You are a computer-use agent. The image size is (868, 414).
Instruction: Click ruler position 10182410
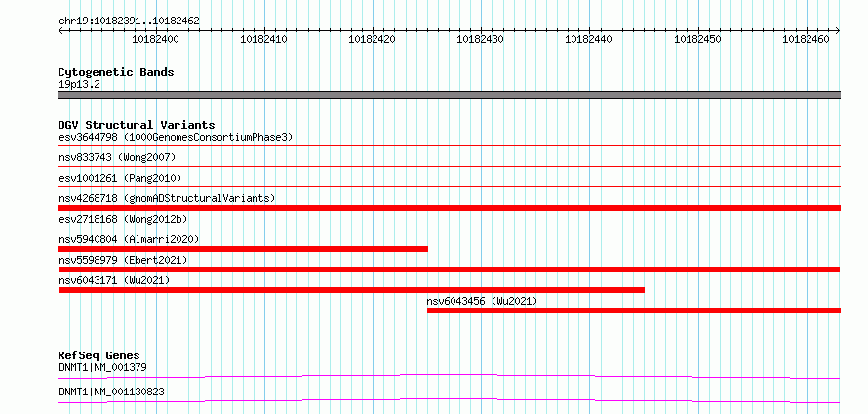point(264,39)
